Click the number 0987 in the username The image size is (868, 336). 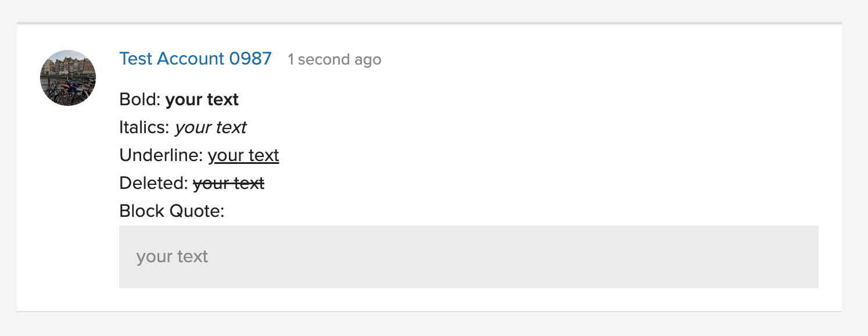click(x=250, y=59)
